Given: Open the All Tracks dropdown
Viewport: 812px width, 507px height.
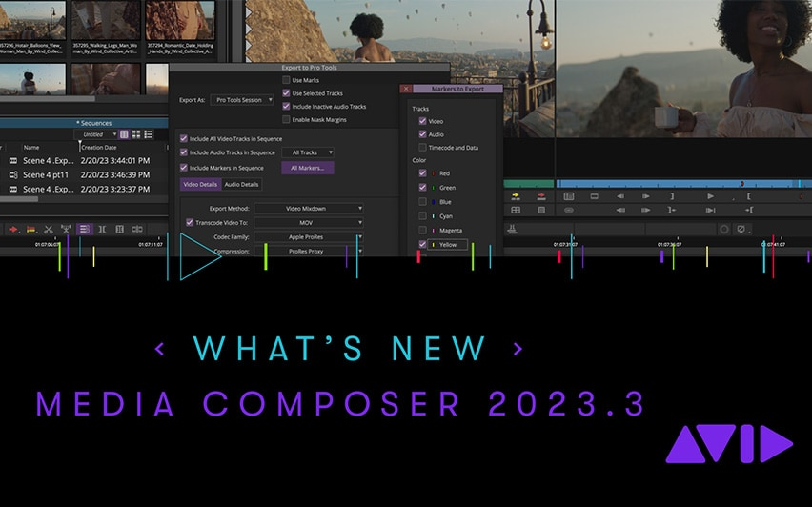Looking at the screenshot, I should pyautogui.click(x=308, y=152).
